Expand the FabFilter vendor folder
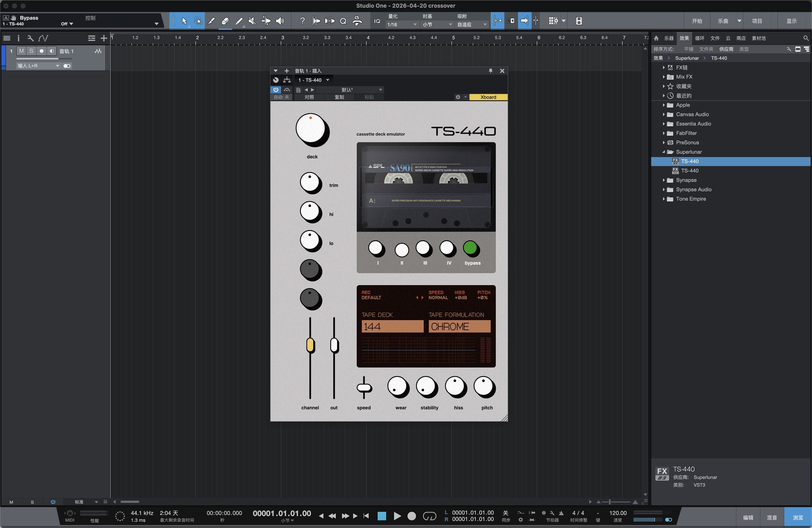This screenshot has height=528, width=812. pos(664,133)
